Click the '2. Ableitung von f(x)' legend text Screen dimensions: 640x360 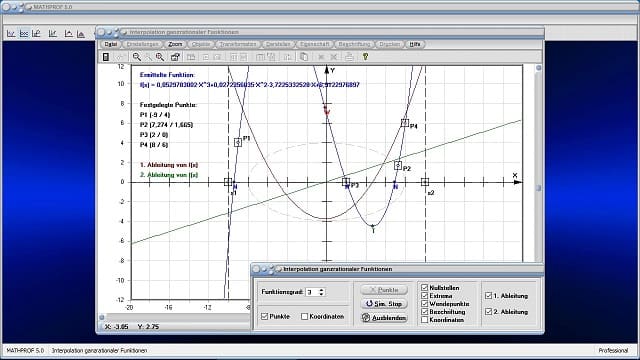tap(169, 175)
